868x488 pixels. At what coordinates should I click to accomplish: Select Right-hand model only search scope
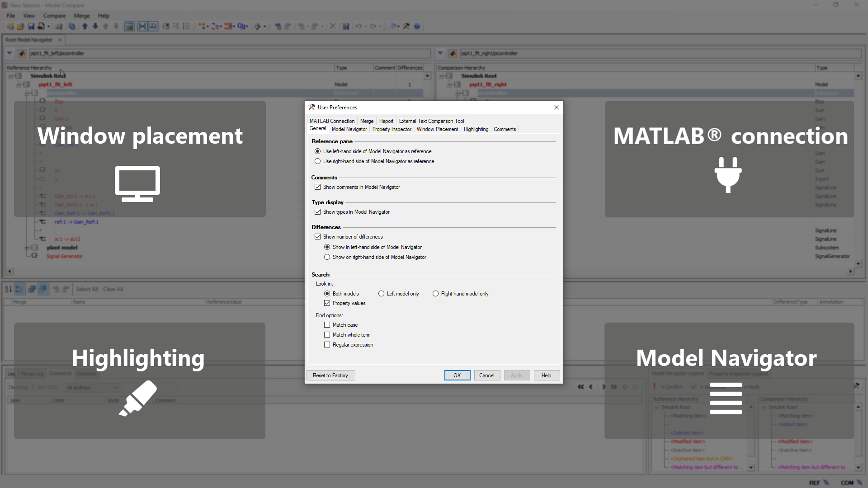point(436,293)
